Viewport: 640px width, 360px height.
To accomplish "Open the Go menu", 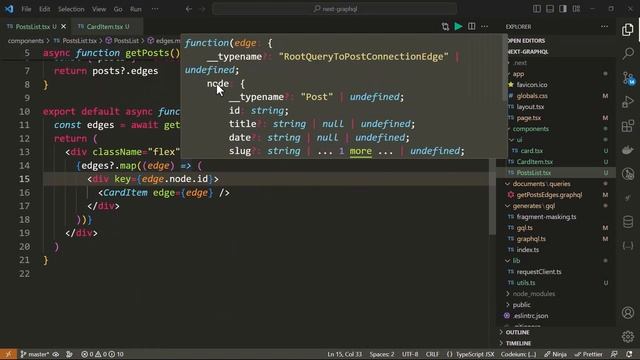I will 118,9.
